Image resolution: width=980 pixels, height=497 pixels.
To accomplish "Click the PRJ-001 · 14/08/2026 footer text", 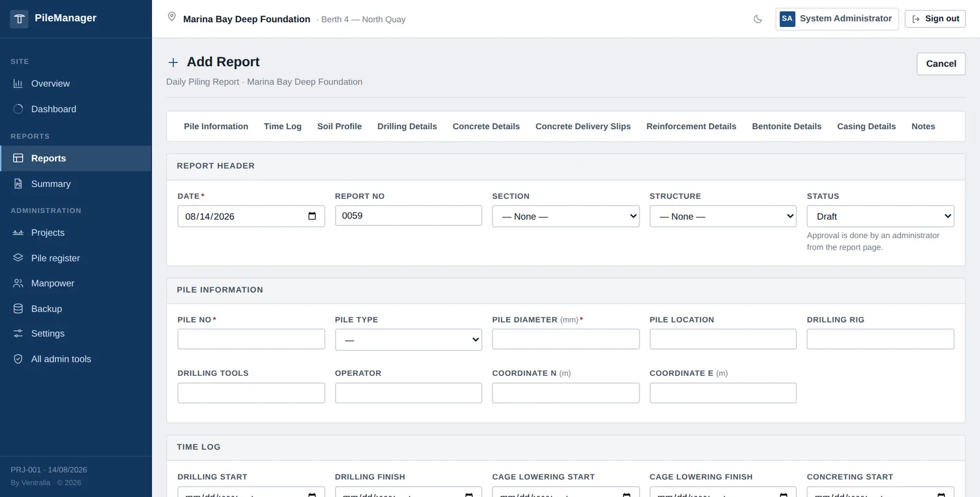I will click(x=49, y=470).
